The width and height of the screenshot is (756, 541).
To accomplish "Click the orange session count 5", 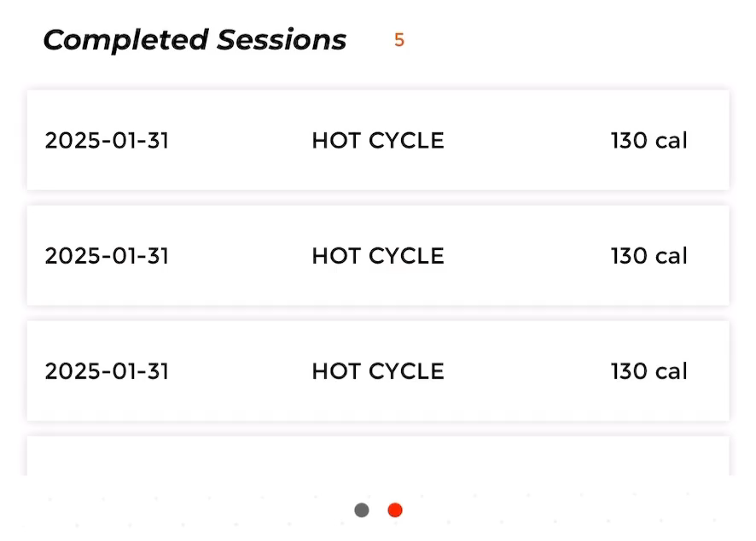I will coord(399,40).
